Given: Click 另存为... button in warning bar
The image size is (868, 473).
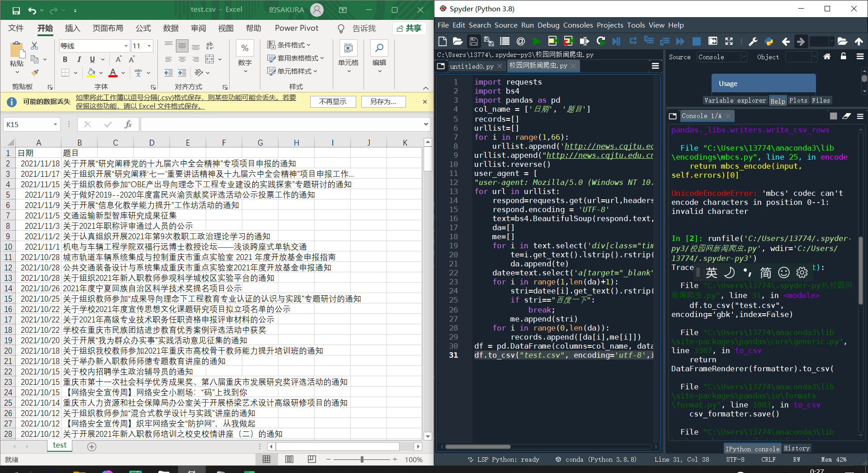Looking at the screenshot, I should click(x=383, y=102).
